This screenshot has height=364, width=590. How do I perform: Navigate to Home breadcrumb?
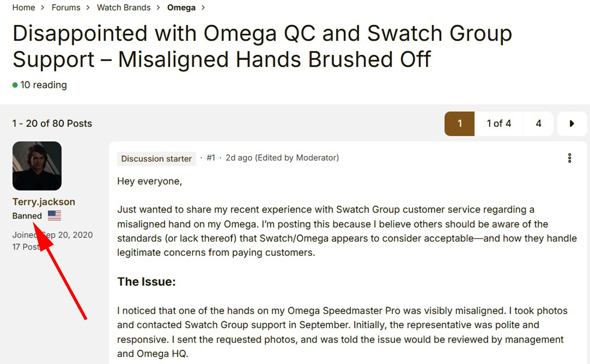tap(24, 8)
